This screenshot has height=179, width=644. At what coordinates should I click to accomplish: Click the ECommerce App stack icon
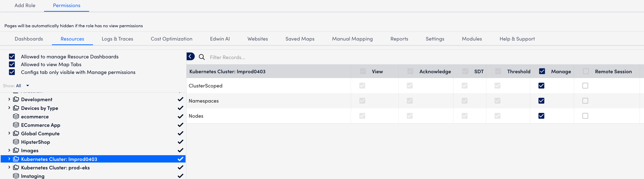[16, 125]
